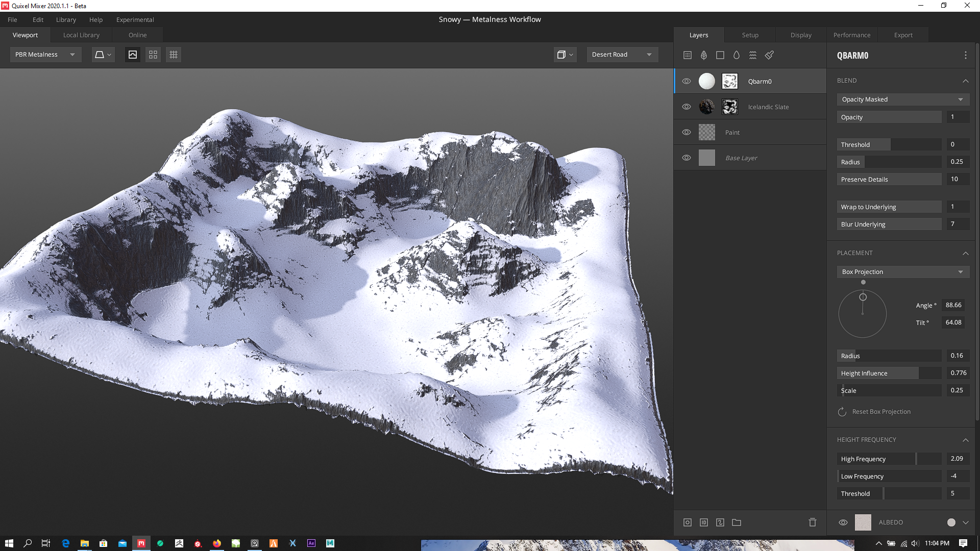
Task: Add a paint layer with the brush icon
Action: point(769,55)
